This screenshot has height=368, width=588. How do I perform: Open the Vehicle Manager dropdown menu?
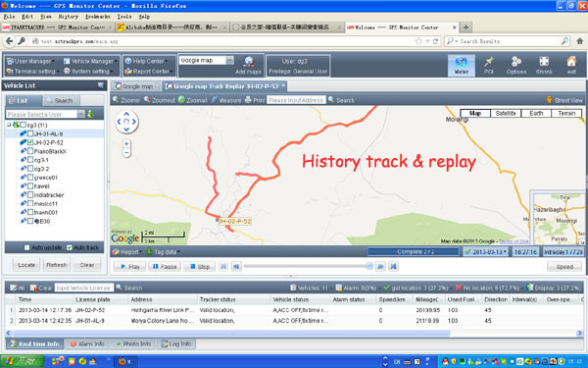click(x=90, y=61)
